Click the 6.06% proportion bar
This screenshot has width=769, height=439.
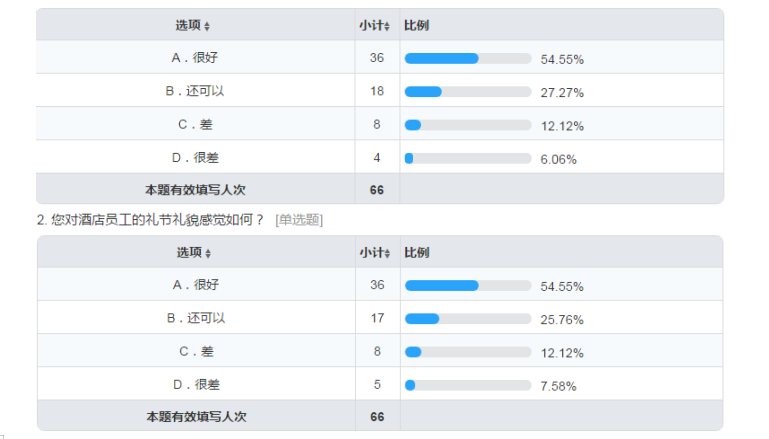click(468, 158)
